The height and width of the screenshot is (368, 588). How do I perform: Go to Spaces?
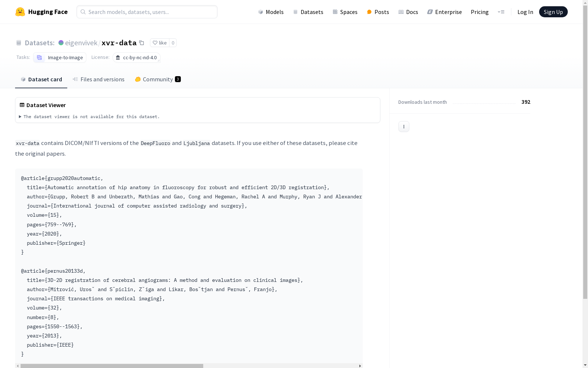click(x=345, y=12)
